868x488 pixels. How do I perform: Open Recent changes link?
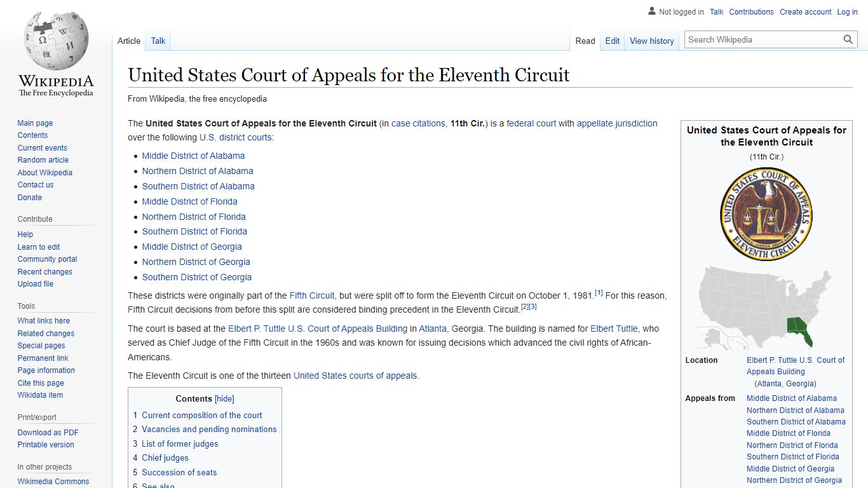click(45, 272)
